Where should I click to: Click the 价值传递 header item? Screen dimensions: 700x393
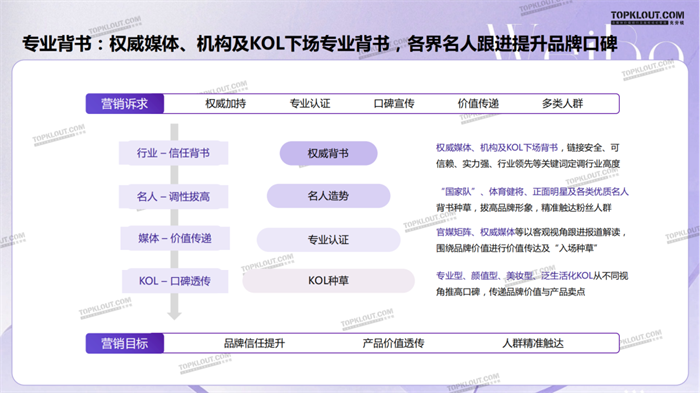pos(478,104)
